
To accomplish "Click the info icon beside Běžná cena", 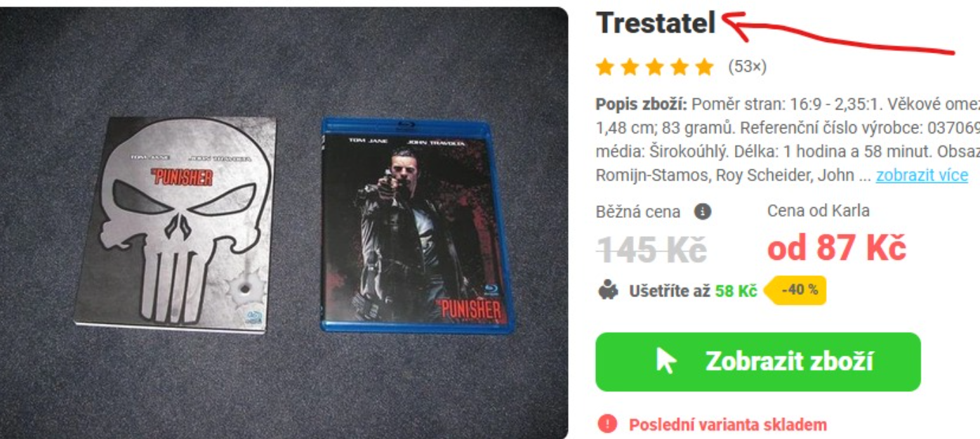I will coord(702,211).
